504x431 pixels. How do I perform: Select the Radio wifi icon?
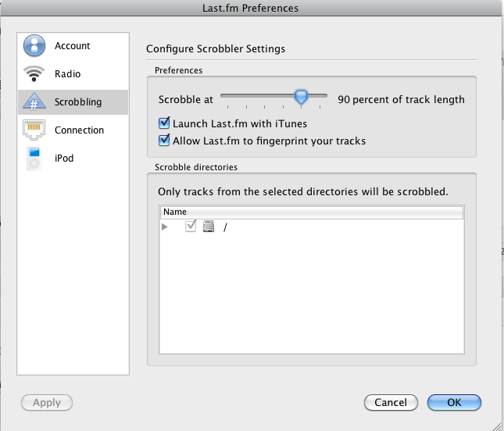34,73
